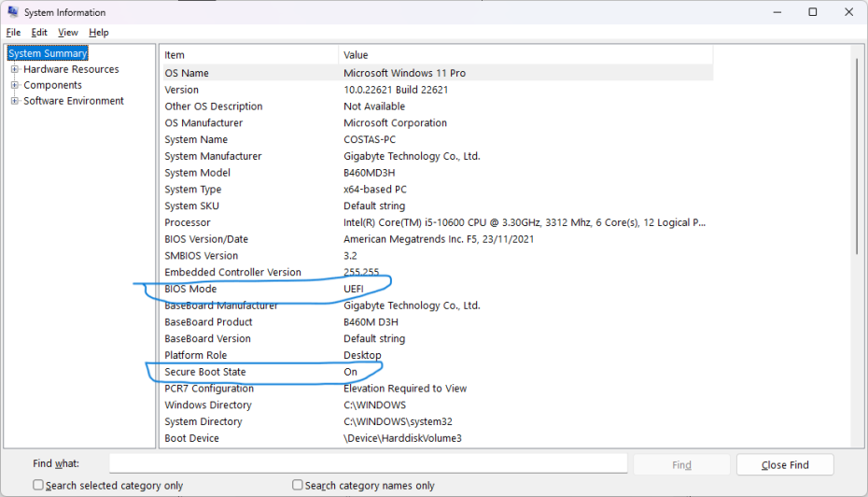Click the Secure Boot value On
Viewport: 868px width, 497px height.
point(350,373)
